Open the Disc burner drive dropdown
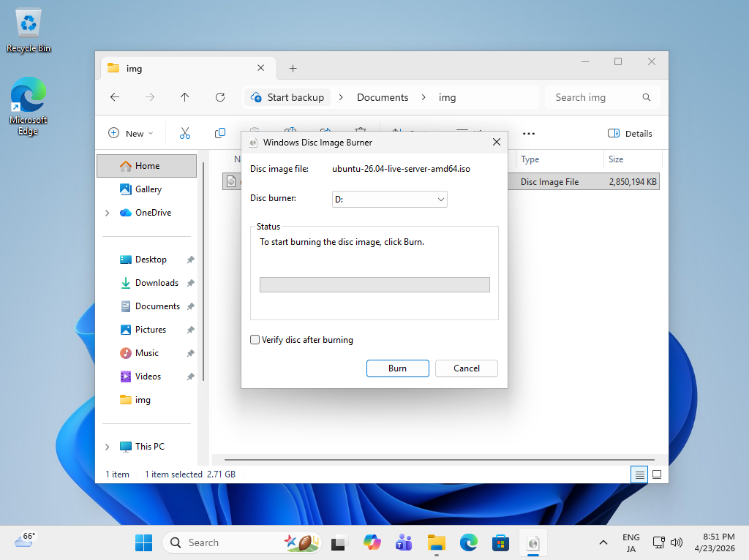 point(389,199)
